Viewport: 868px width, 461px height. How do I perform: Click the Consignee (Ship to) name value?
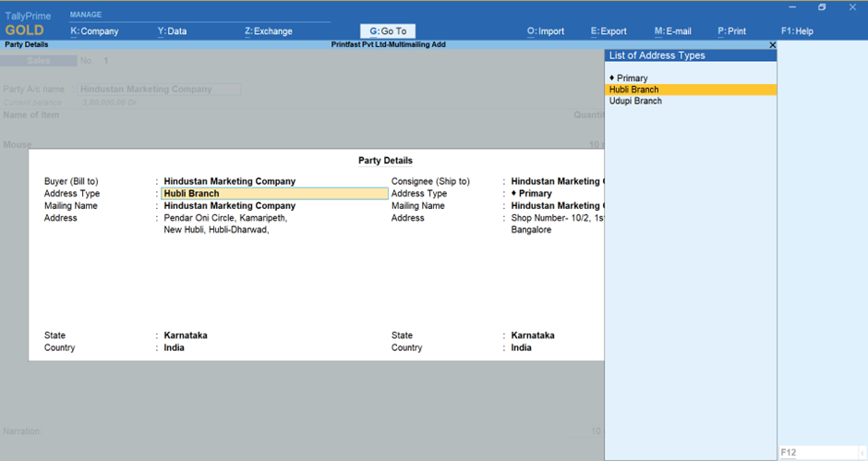click(x=558, y=181)
